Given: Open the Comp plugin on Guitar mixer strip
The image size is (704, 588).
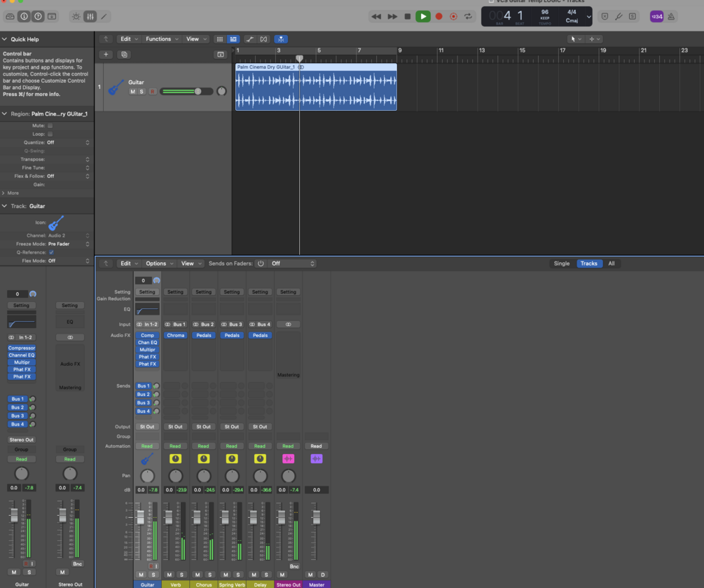Looking at the screenshot, I should pos(147,335).
